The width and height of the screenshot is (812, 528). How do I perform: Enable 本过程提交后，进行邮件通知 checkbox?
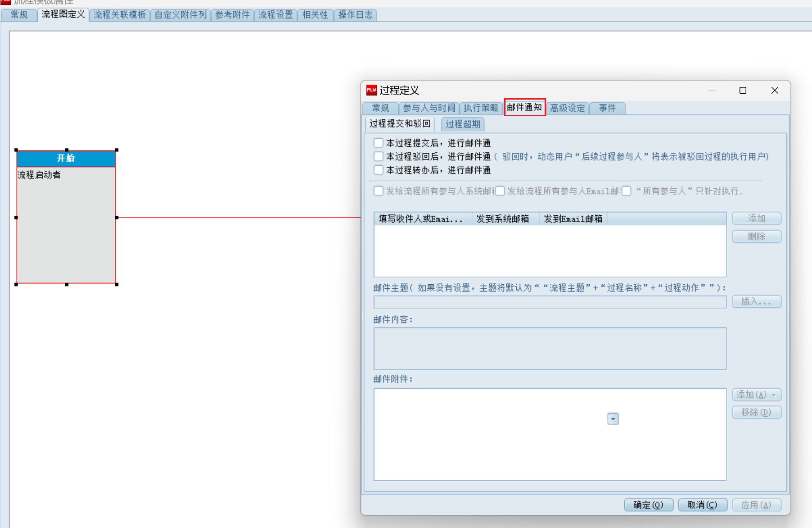(379, 143)
